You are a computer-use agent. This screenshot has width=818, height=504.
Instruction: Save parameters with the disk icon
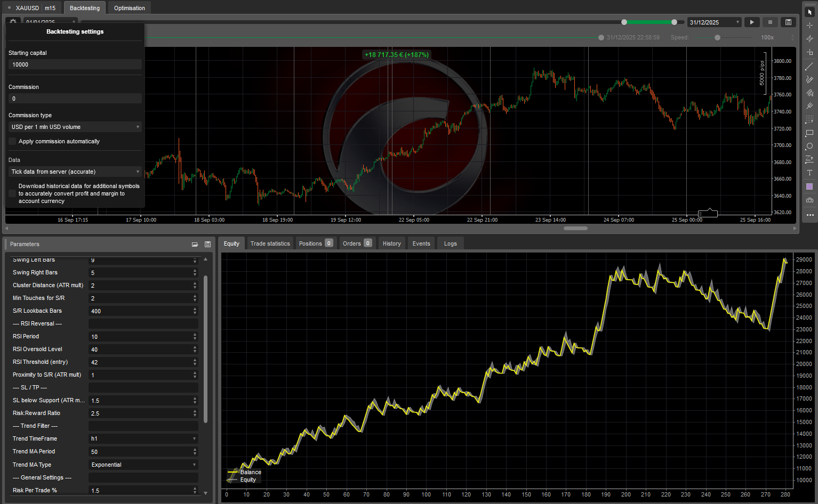[207, 244]
